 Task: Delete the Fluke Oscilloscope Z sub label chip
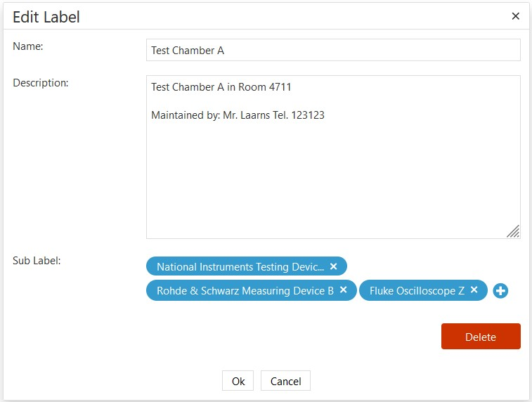pos(474,290)
